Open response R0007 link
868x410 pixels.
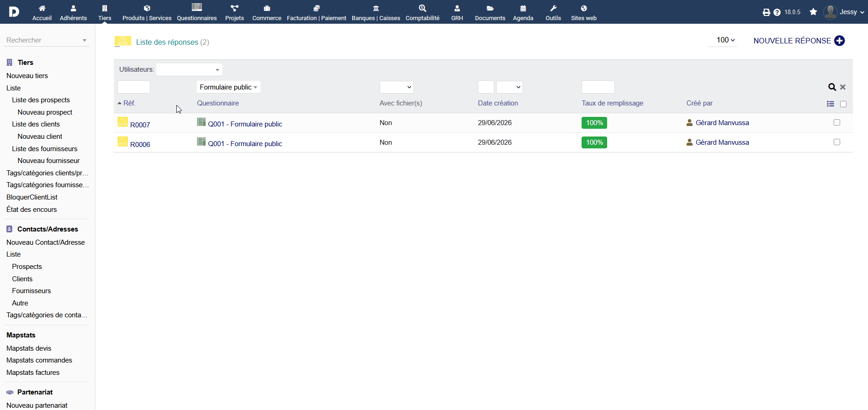(140, 125)
